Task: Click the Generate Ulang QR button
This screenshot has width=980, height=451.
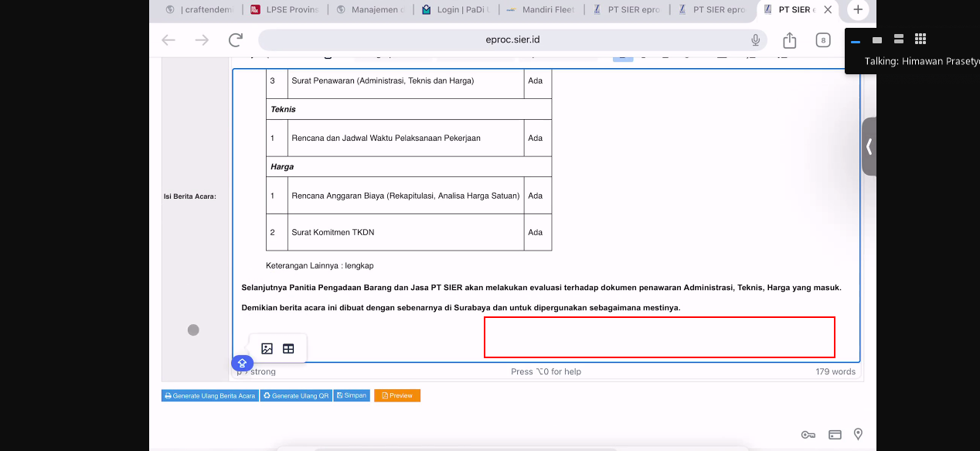Action: (296, 396)
